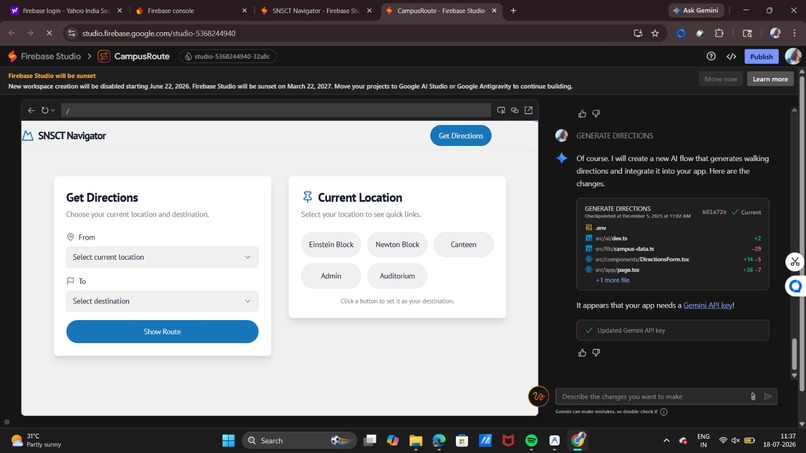Select Einstein Block location chip

331,244
